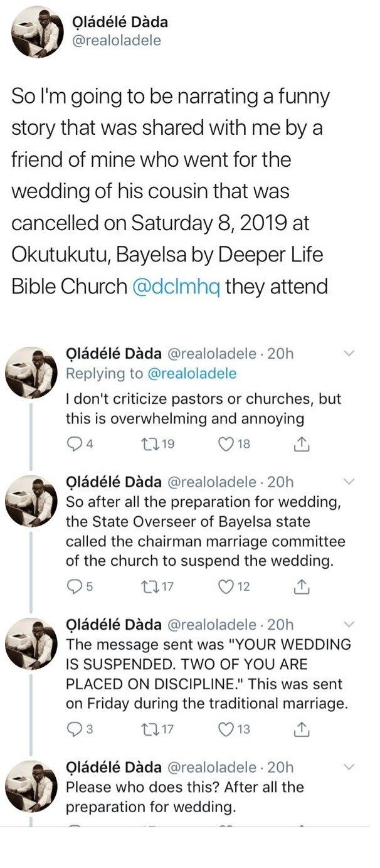Open the chevron menu on the third reply
380x868 pixels.
349,623
